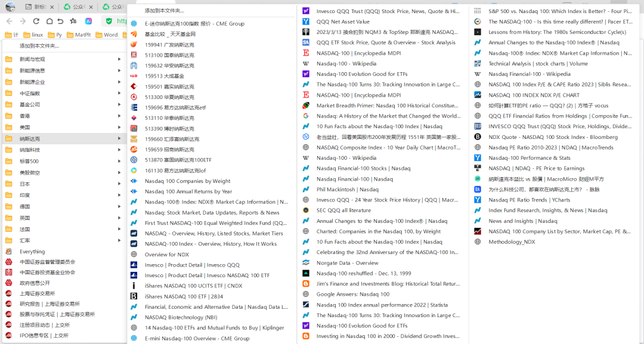Expand the 汇率 submenu arrow
Viewport: 644px width, 344px height.
(119, 240)
